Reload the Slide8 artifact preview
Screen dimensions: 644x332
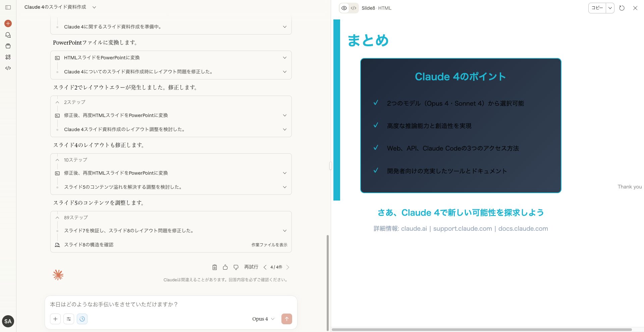[x=622, y=8]
